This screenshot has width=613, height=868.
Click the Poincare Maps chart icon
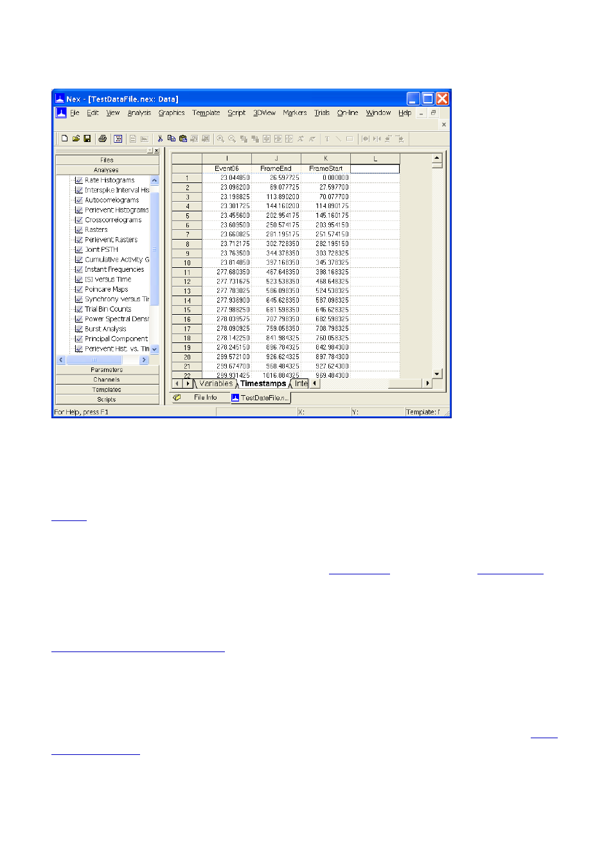point(78,289)
